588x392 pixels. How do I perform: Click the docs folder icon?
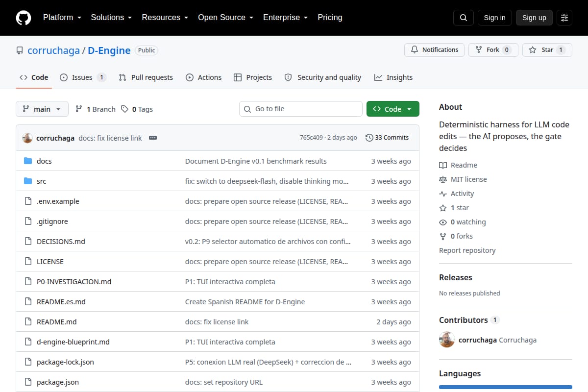click(28, 161)
